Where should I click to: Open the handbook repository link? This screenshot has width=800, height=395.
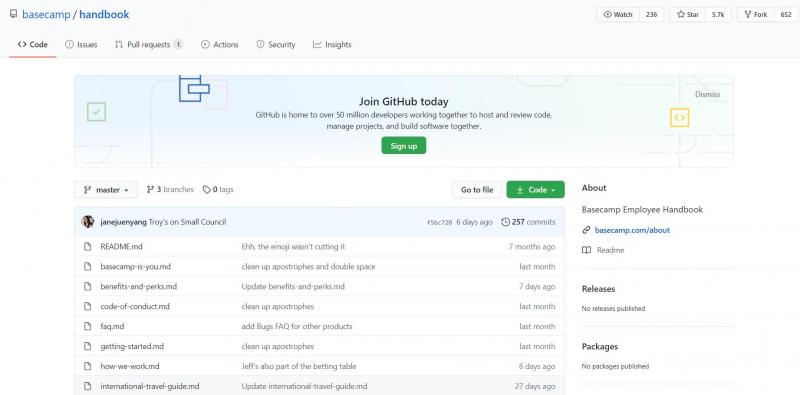(104, 14)
